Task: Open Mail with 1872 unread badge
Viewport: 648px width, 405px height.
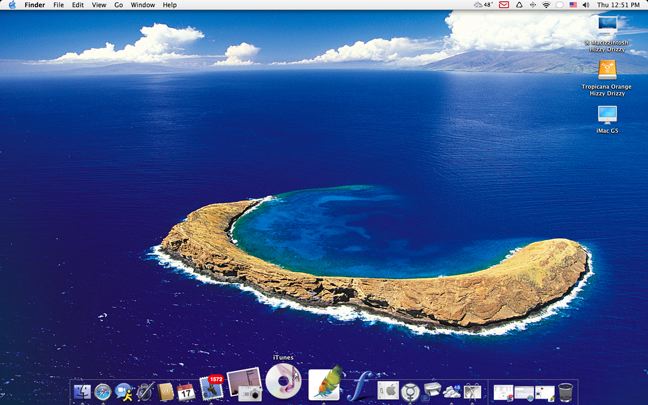Action: (x=211, y=388)
